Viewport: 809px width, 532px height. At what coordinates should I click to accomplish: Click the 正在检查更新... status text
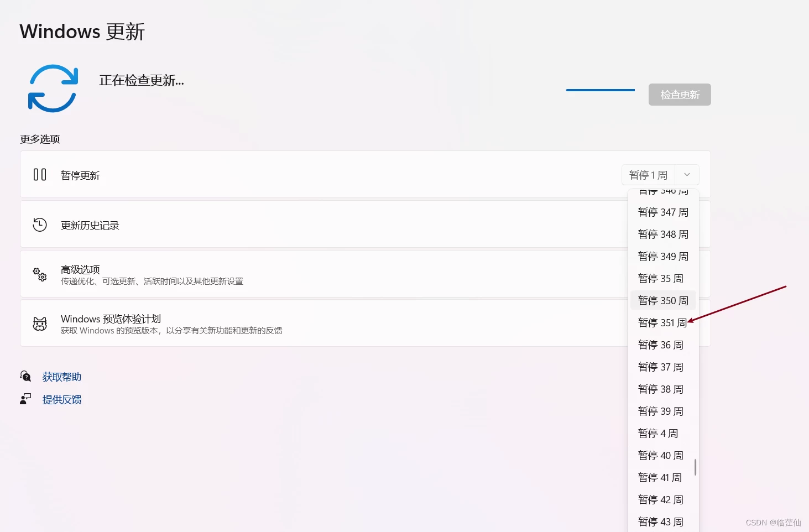(142, 81)
